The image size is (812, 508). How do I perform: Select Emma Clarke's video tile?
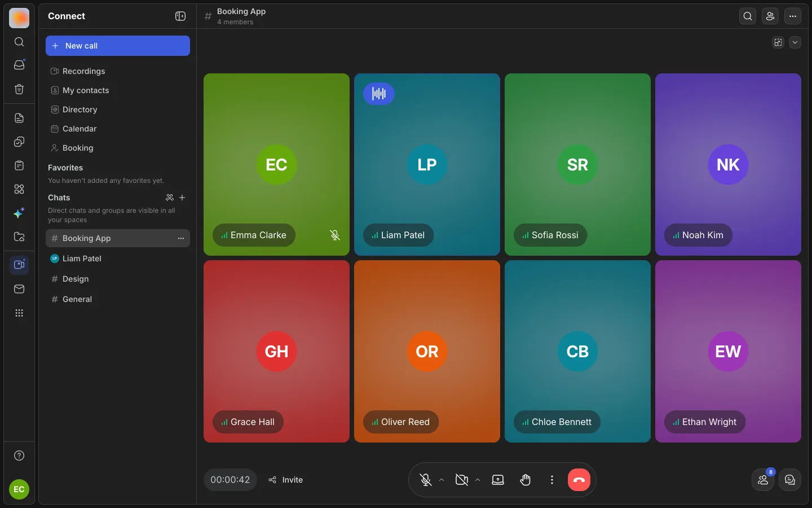pos(276,164)
